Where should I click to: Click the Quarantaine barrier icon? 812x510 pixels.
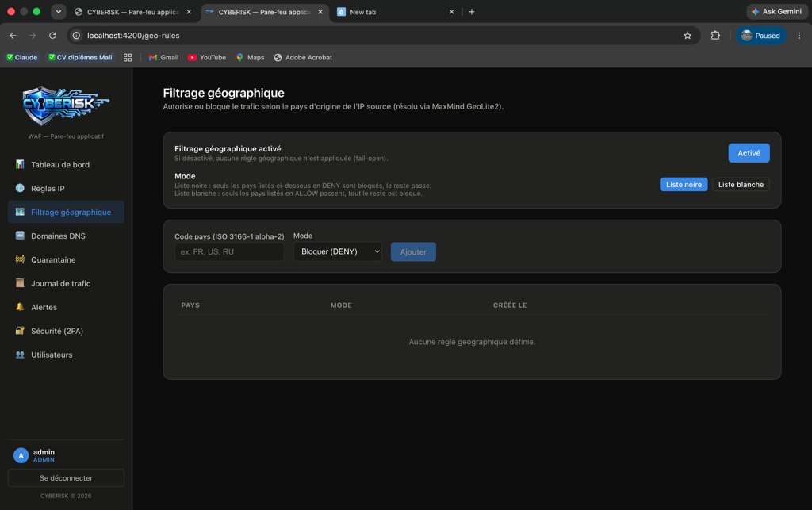[x=20, y=259]
